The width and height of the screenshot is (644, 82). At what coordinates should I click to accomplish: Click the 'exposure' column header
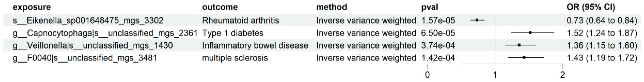(x=32, y=7)
